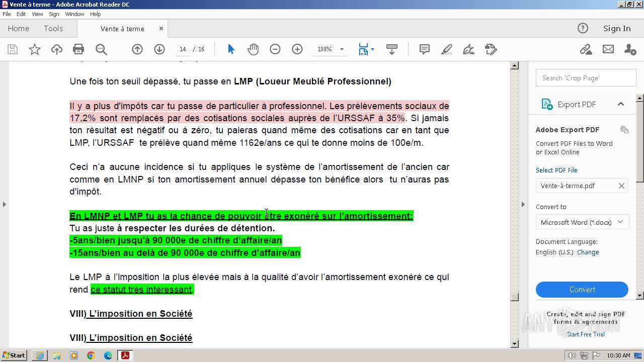The image size is (644, 362).
Task: Close the Vente à terme document tab
Action: [x=161, y=29]
